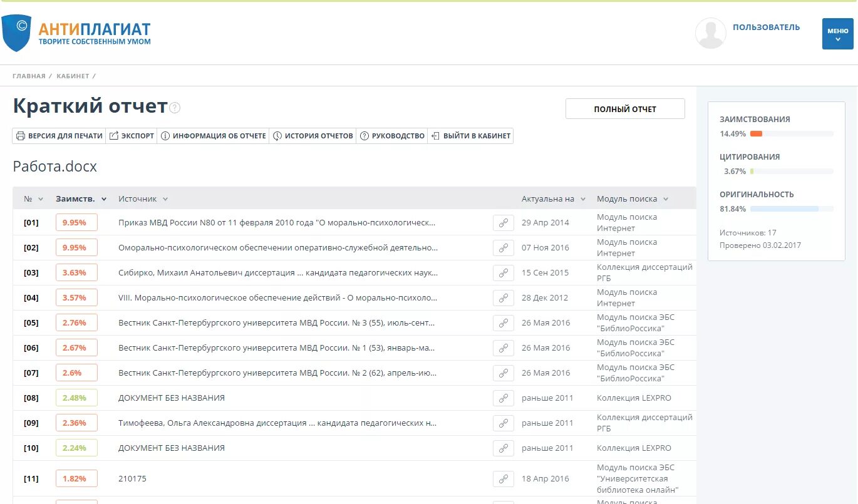This screenshot has height=504, width=858.
Task: Click the Пользователь profile link
Action: click(766, 28)
